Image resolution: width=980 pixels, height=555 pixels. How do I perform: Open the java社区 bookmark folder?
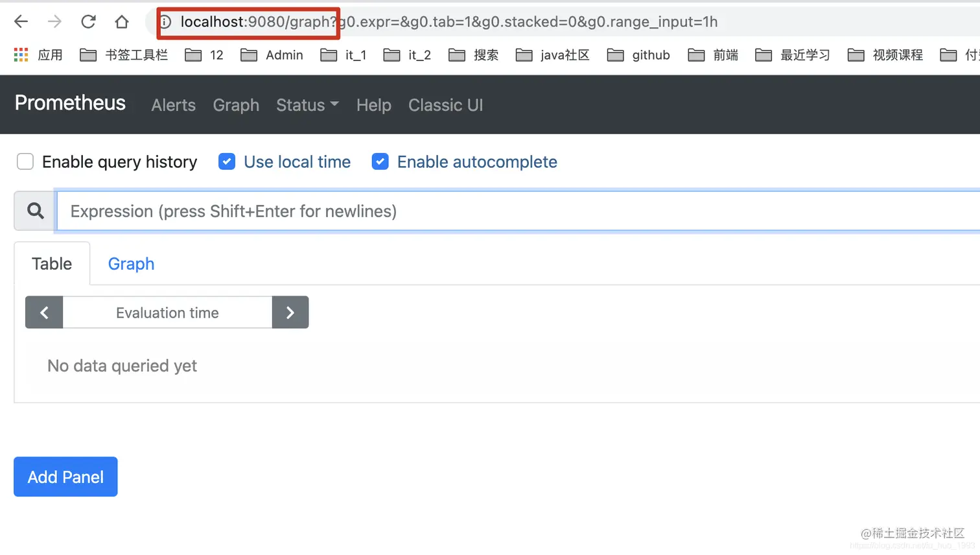pyautogui.click(x=553, y=55)
